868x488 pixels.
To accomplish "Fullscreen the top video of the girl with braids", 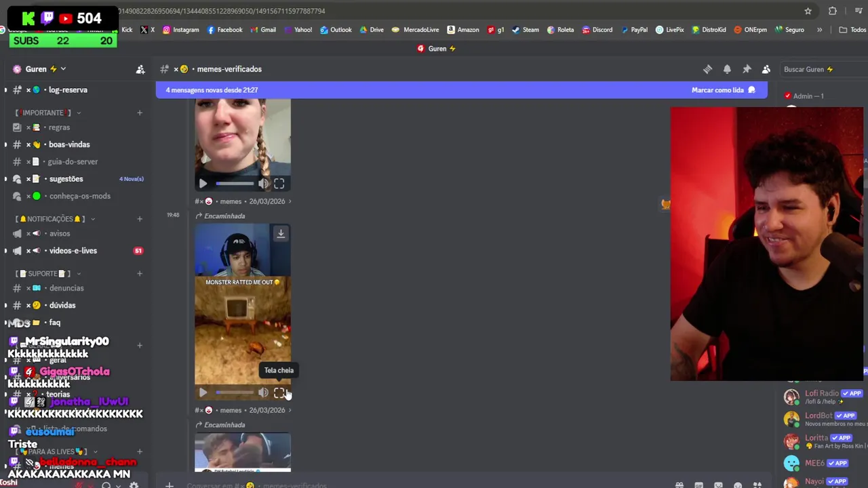I will tap(279, 184).
